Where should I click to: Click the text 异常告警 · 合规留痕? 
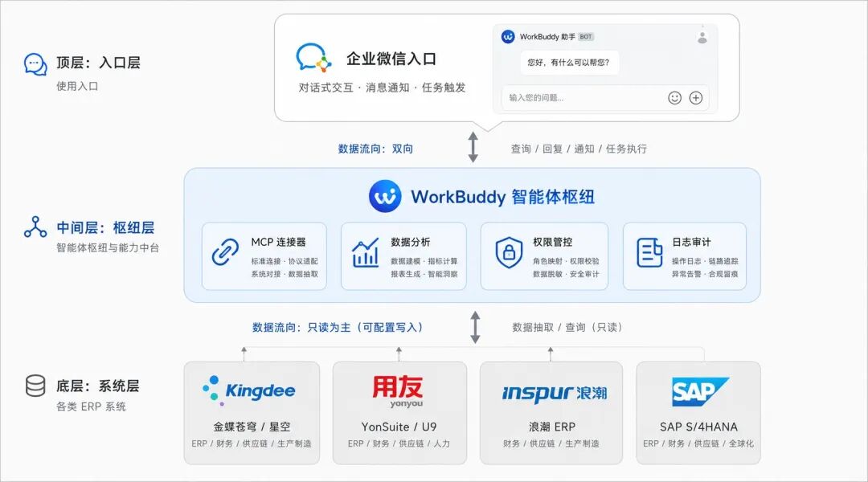705,274
